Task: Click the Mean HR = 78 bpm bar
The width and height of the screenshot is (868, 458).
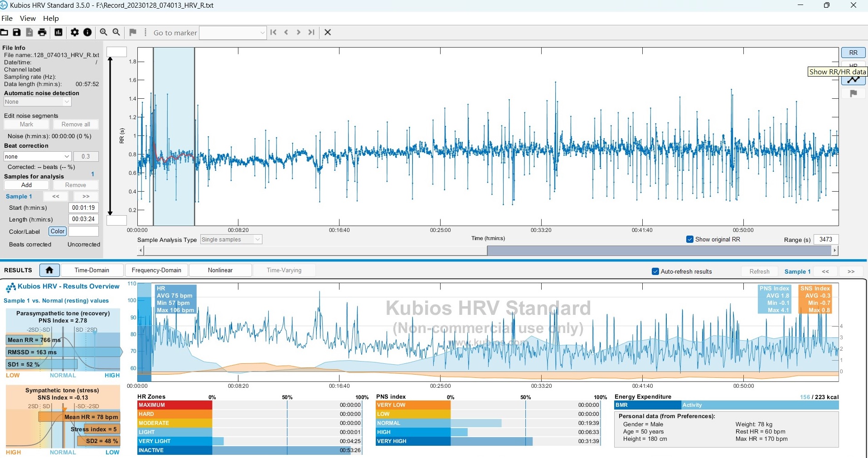Action: click(79, 417)
